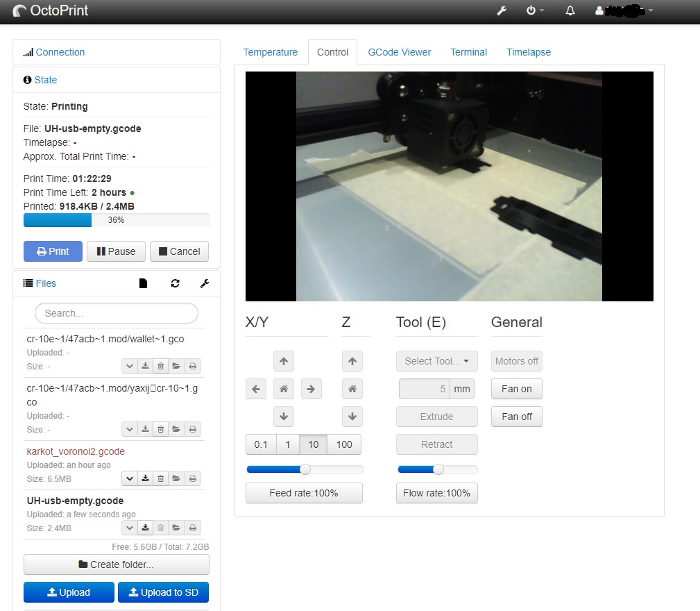The height and width of the screenshot is (611, 700).
Task: Expand additional info for karkot_voronoi2.gcode
Action: pos(130,479)
